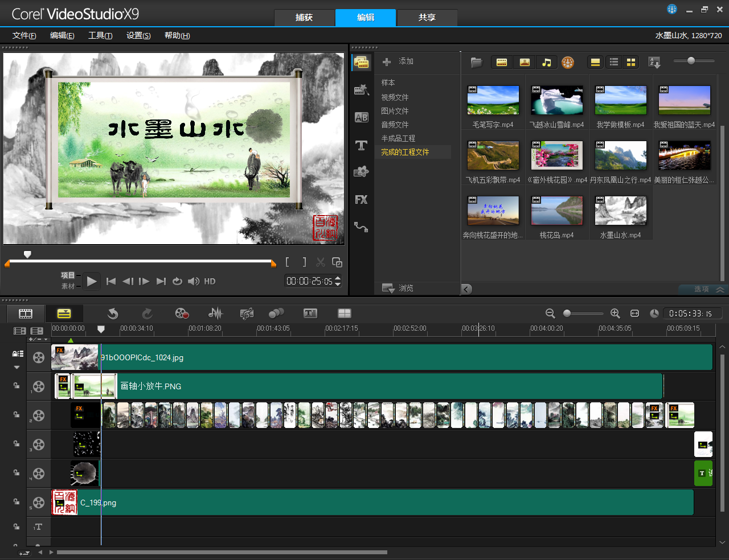Undo the last action in timeline toolbar
The image size is (729, 560).
tap(113, 314)
